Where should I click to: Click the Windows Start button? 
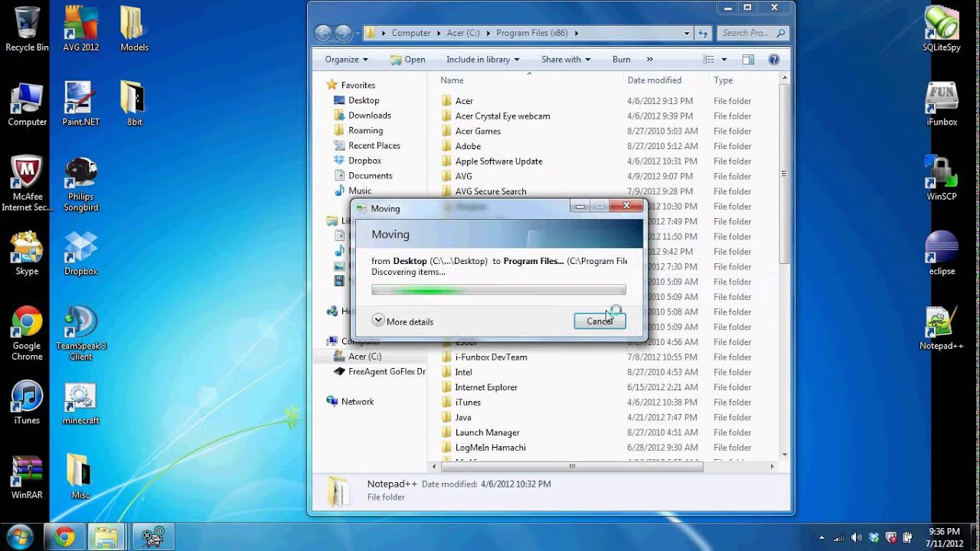(18, 536)
